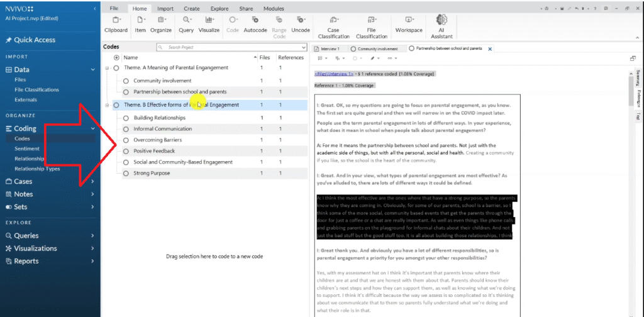Image resolution: width=644 pixels, height=317 pixels.
Task: Close the Partnership between school and parents tab
Action: click(490, 48)
